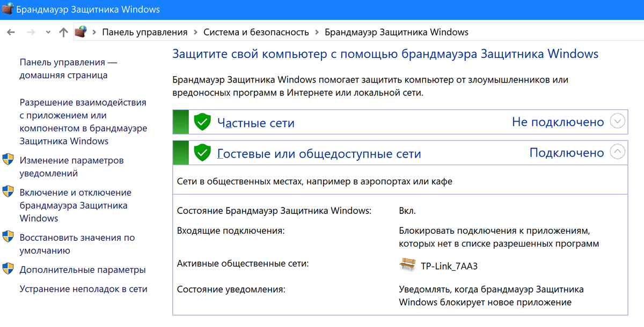Click the Back navigation arrow
This screenshot has width=644, height=327.
[11, 32]
